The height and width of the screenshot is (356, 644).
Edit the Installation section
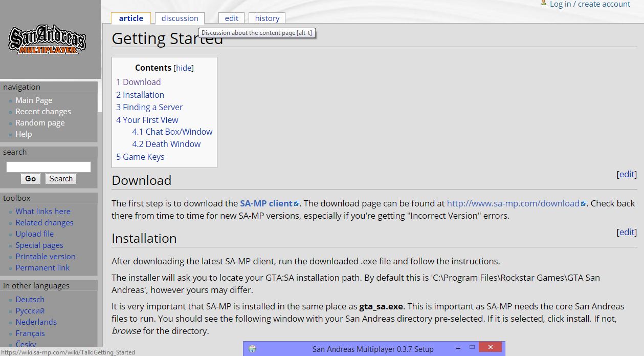point(627,232)
